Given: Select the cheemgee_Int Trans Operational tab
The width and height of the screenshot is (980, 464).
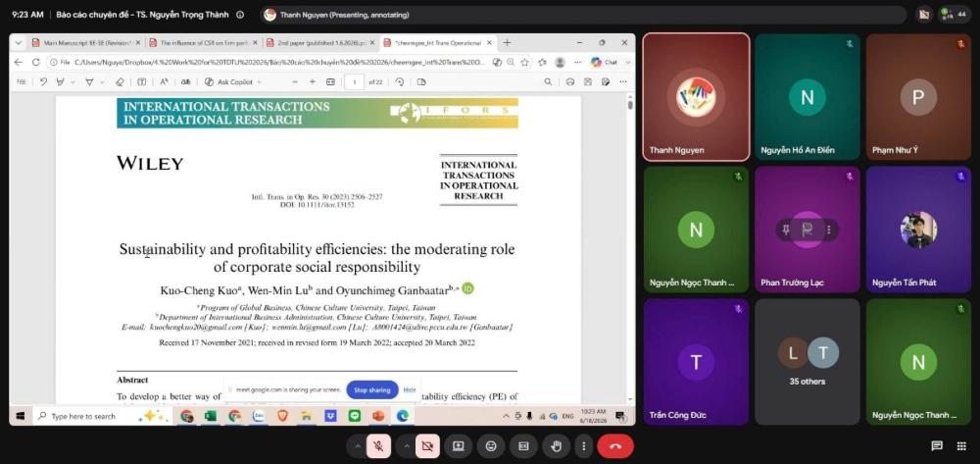Looking at the screenshot, I should [x=437, y=43].
